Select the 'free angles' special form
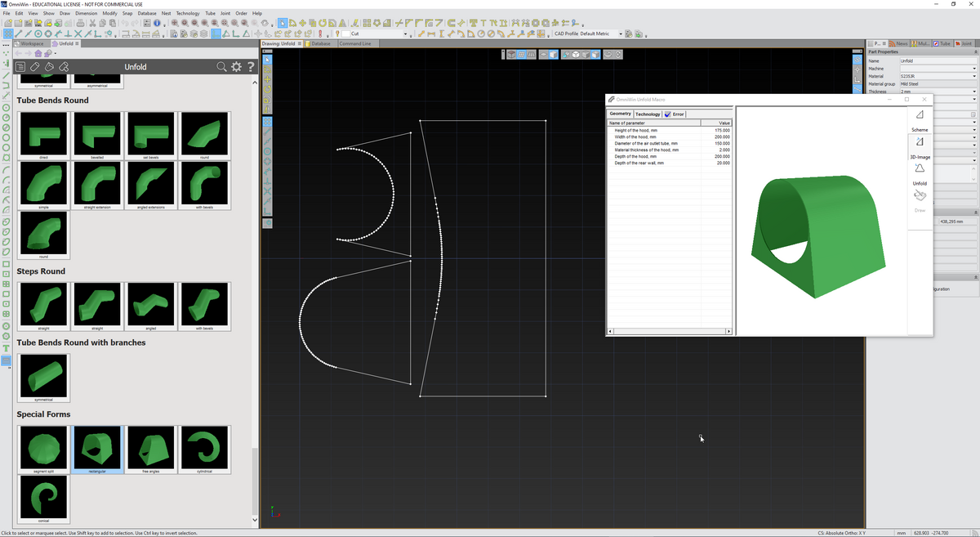Screen dimensions: 980x537 [x=151, y=450]
